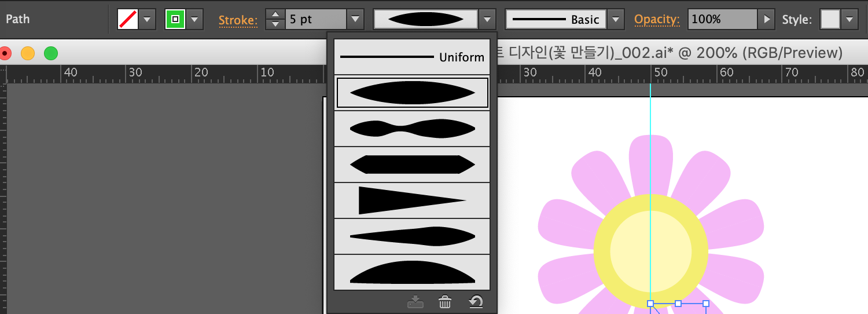The height and width of the screenshot is (314, 868).
Task: Click the Reset Profiles icon
Action: (476, 302)
